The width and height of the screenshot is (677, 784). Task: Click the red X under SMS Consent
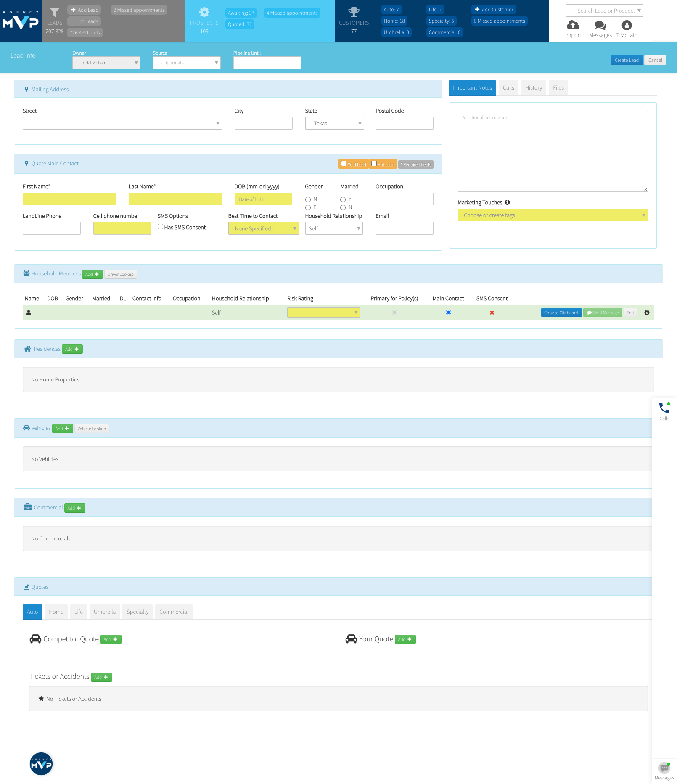(x=492, y=313)
